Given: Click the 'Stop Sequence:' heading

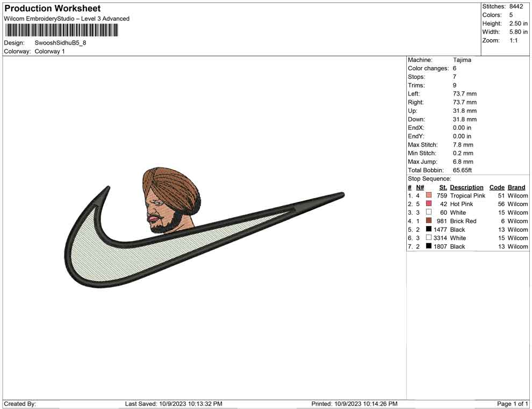Looking at the screenshot, I should pos(429,179).
